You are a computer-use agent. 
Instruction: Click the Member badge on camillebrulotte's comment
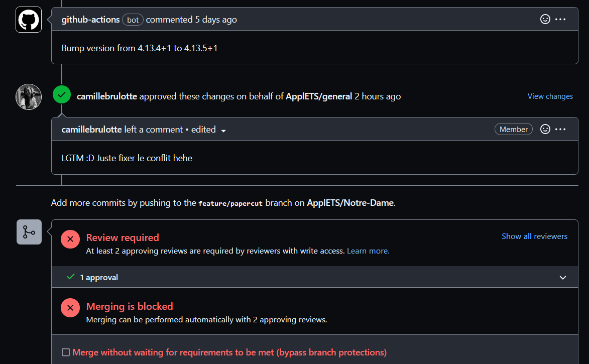(513, 129)
